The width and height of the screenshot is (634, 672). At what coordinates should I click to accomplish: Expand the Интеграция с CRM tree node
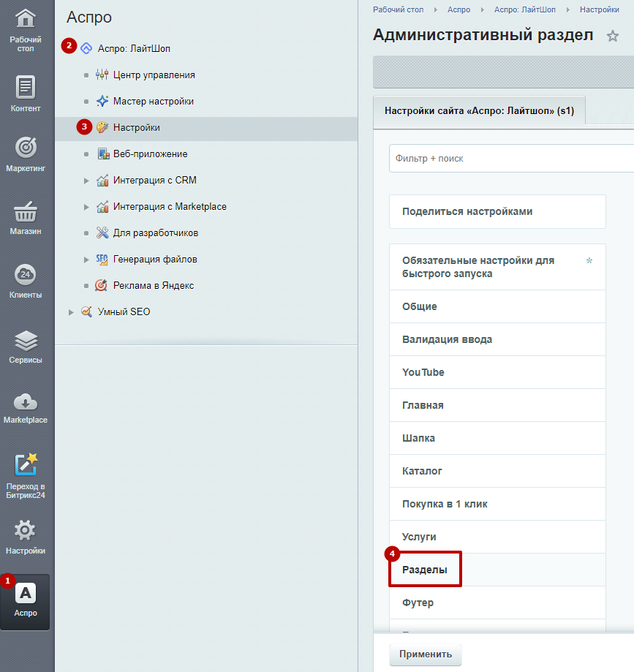[86, 181]
